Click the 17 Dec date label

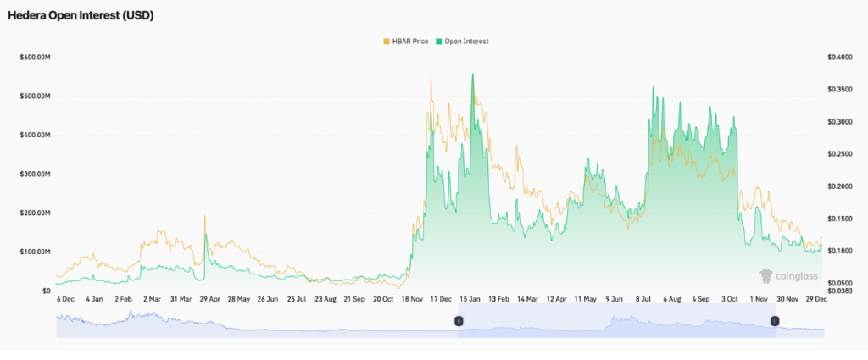pyautogui.click(x=441, y=299)
